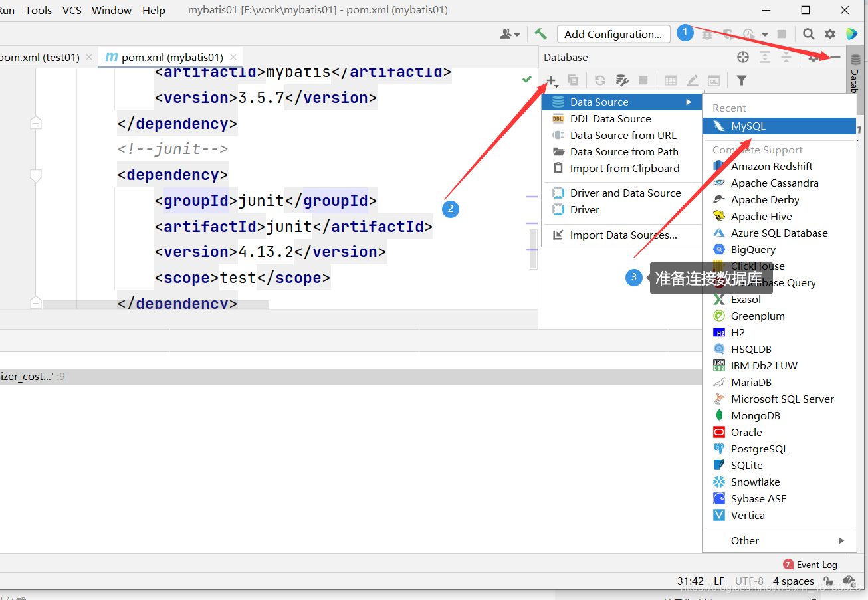
Task: Choose DDL Data Source
Action: tap(622, 118)
